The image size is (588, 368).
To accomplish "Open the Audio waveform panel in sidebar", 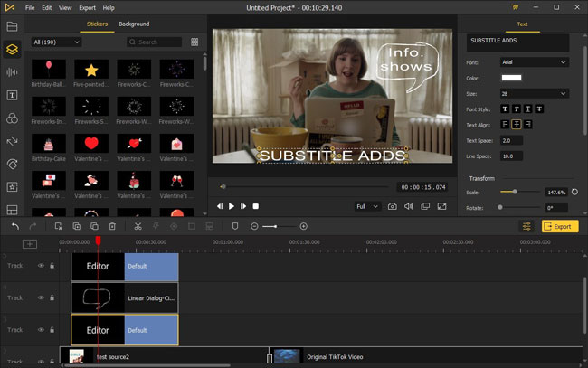I will (x=12, y=72).
